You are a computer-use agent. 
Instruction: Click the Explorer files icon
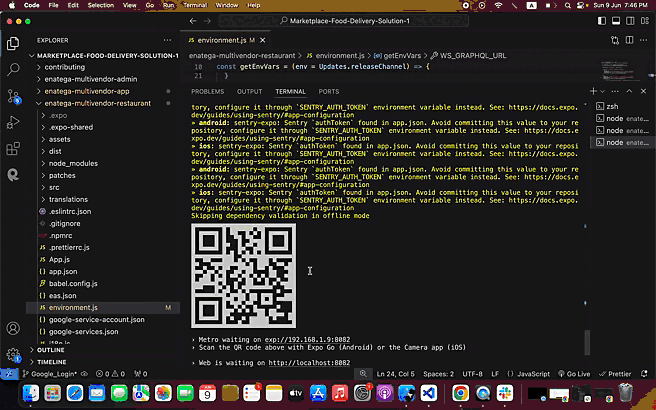(14, 44)
